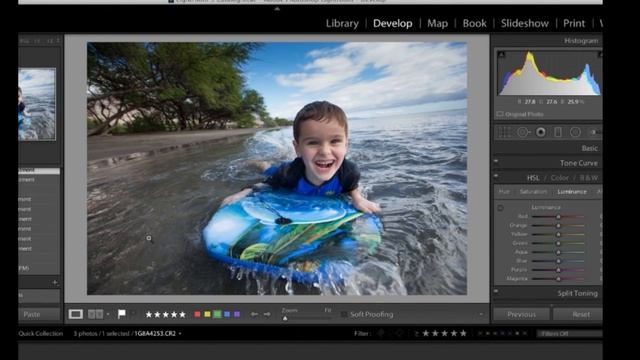
Task: Expand the Split Toning panel triangle
Action: (x=496, y=291)
